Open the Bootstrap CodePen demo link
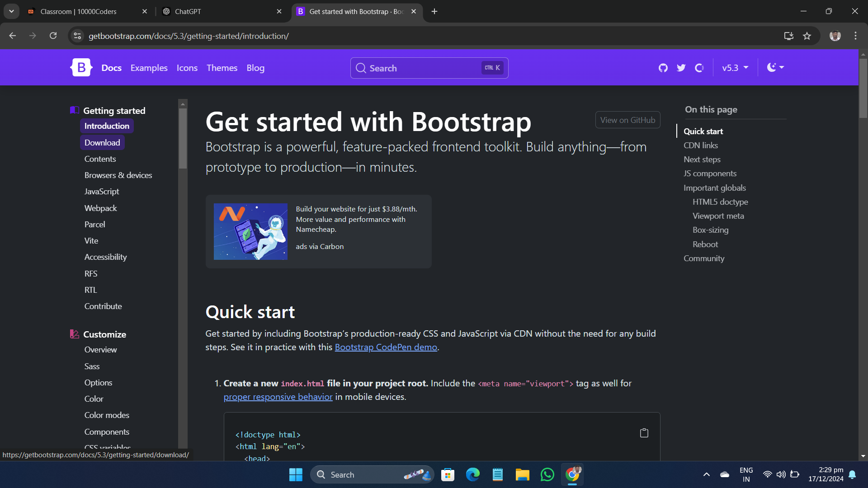868x488 pixels. [x=386, y=347]
